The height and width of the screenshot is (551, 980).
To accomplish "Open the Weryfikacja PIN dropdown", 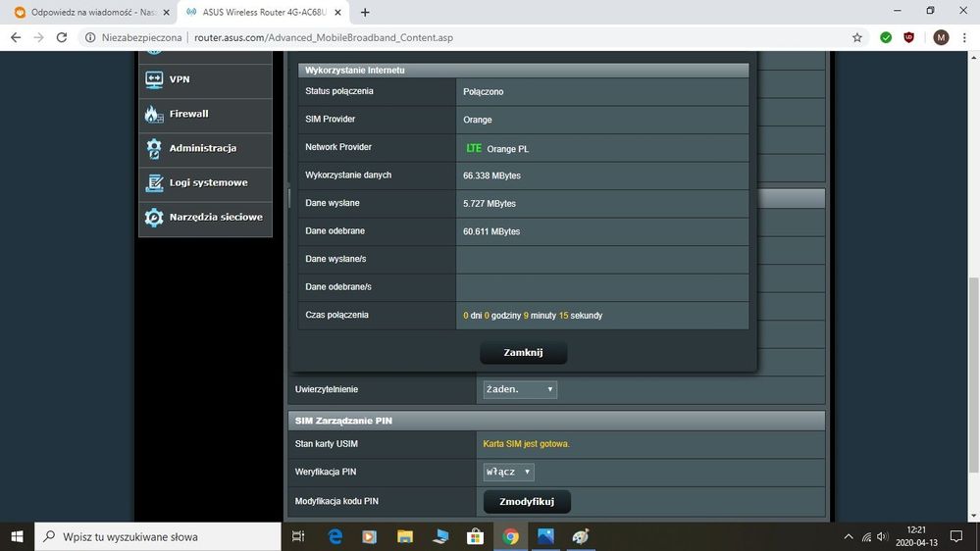I will pyautogui.click(x=508, y=472).
